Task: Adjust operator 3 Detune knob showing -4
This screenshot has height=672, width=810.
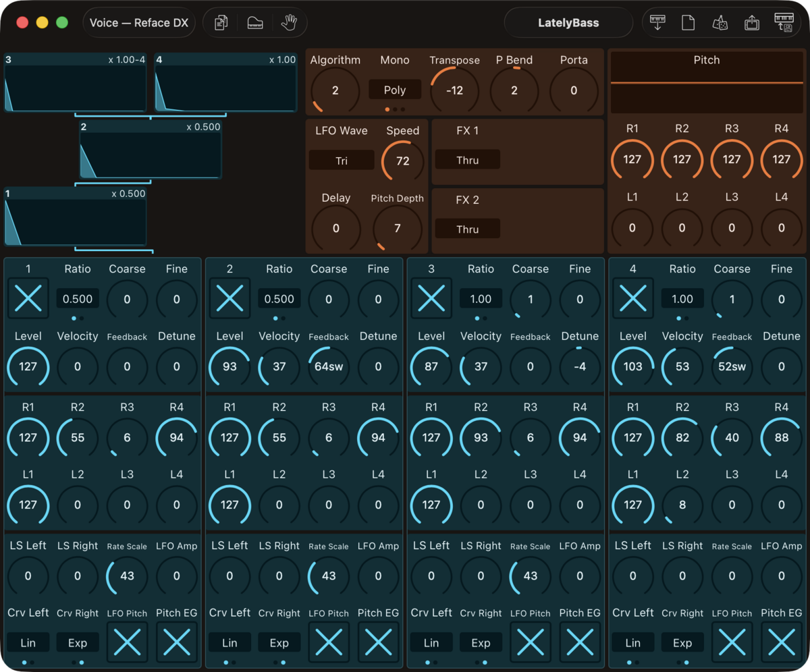Action: click(x=580, y=367)
